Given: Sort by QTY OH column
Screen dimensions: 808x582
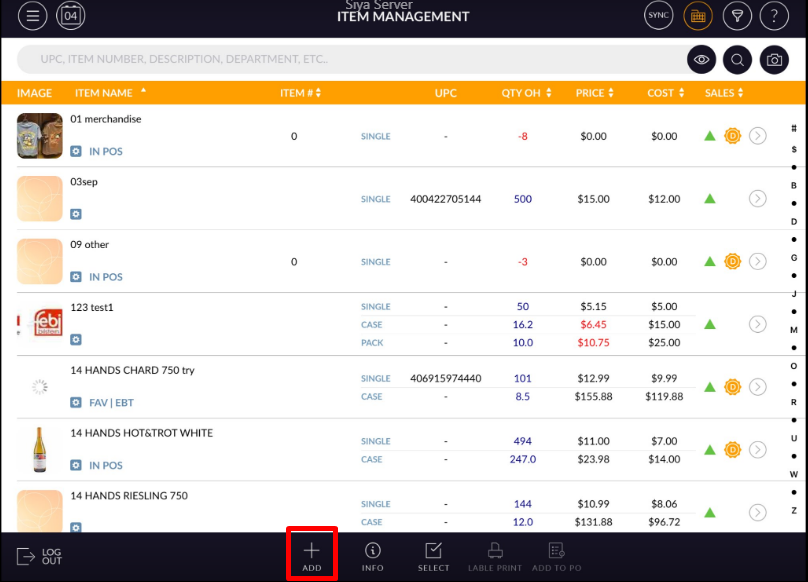Looking at the screenshot, I should pyautogui.click(x=521, y=93).
